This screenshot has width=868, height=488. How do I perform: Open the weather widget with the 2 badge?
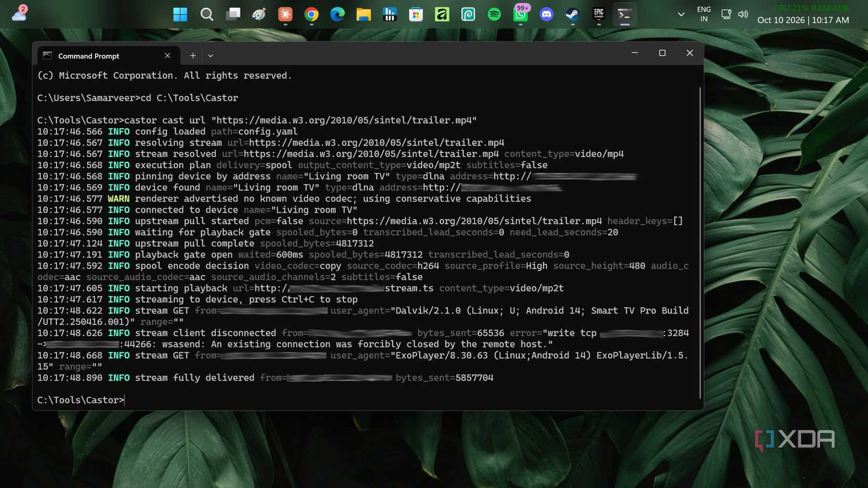(x=19, y=13)
